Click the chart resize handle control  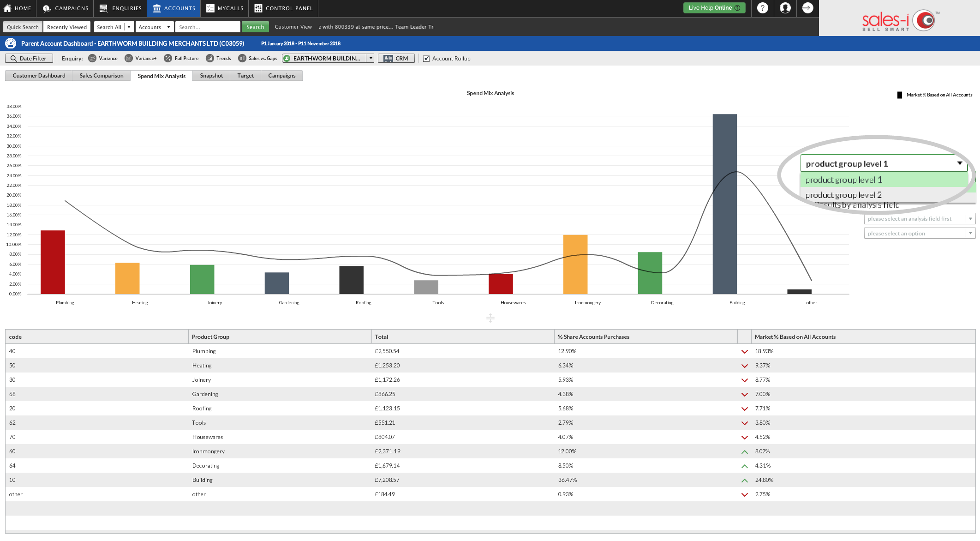(x=490, y=317)
